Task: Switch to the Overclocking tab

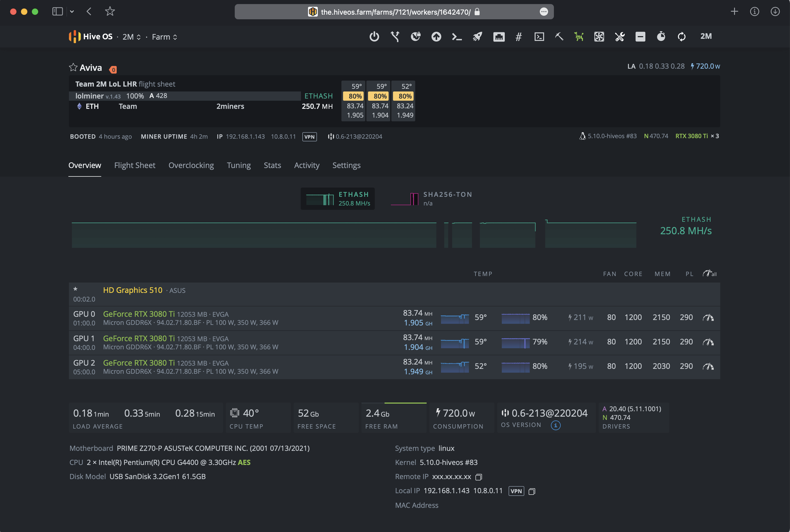Action: tap(191, 165)
